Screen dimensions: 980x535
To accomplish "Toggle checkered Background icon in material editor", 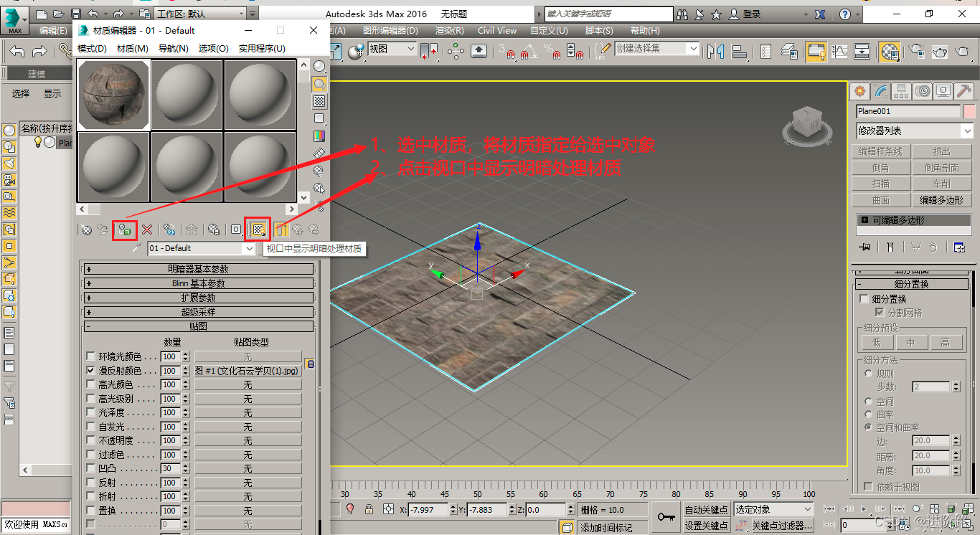I will 319,101.
